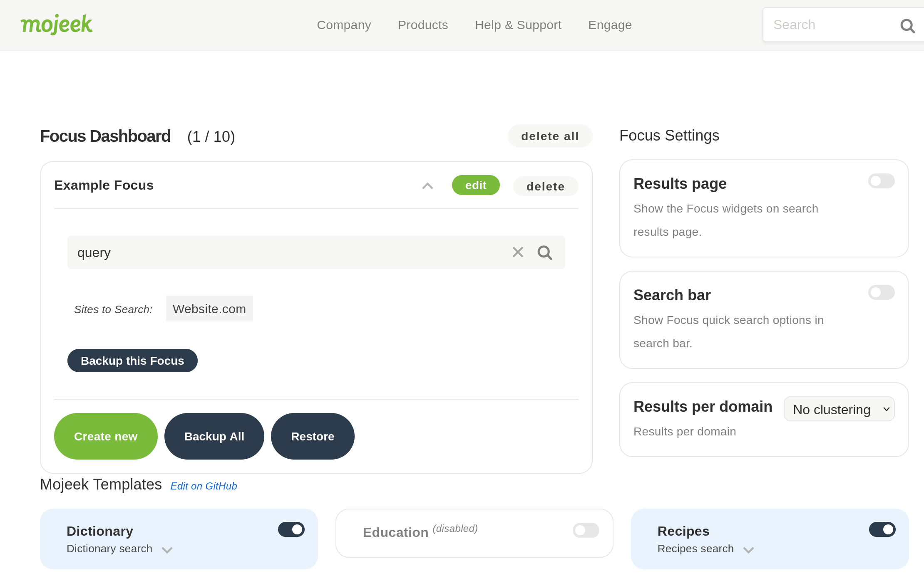Click the Edit on GitHub link
The image size is (924, 576).
[x=204, y=485]
